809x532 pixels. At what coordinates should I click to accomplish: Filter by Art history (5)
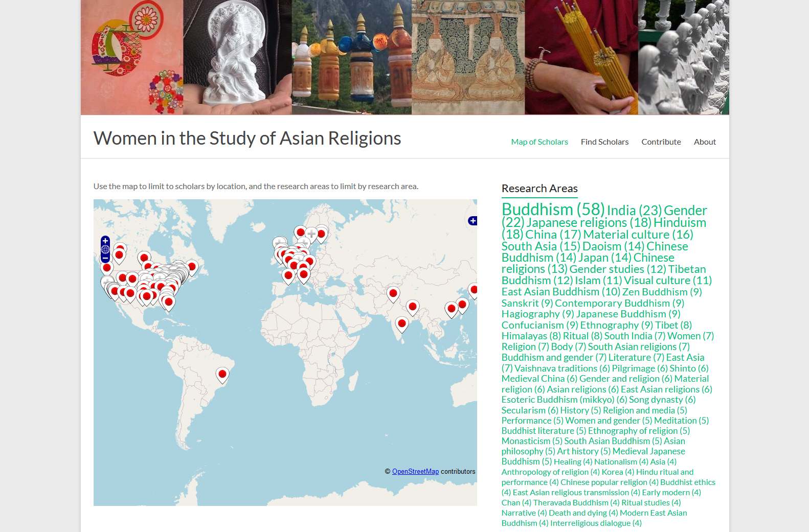(x=583, y=451)
